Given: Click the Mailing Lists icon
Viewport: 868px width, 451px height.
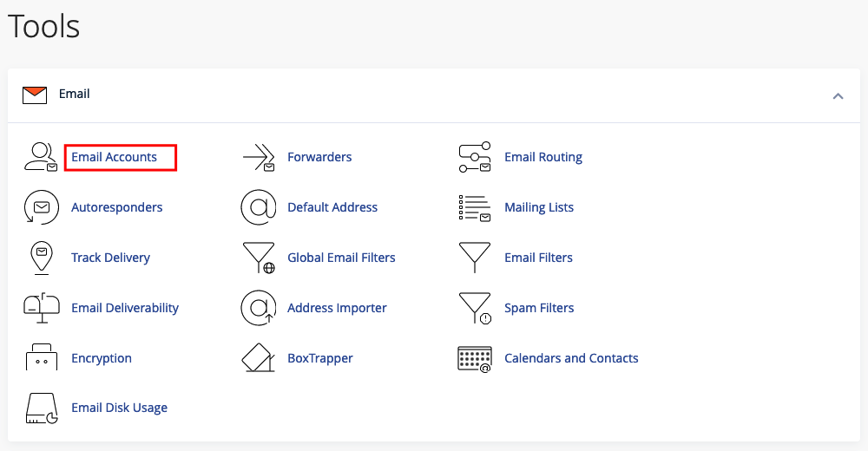Looking at the screenshot, I should [474, 207].
